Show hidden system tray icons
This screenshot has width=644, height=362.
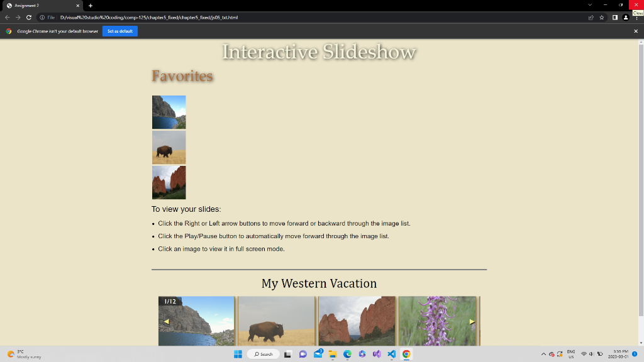click(x=543, y=354)
